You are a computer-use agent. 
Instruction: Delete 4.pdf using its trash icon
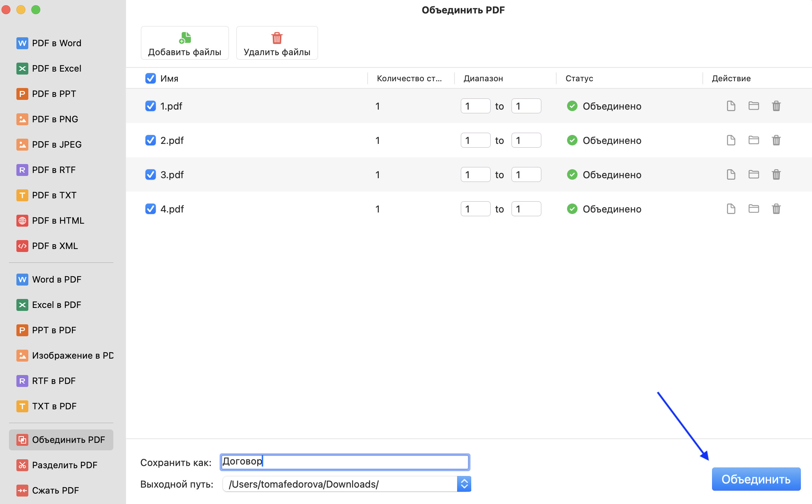point(776,209)
